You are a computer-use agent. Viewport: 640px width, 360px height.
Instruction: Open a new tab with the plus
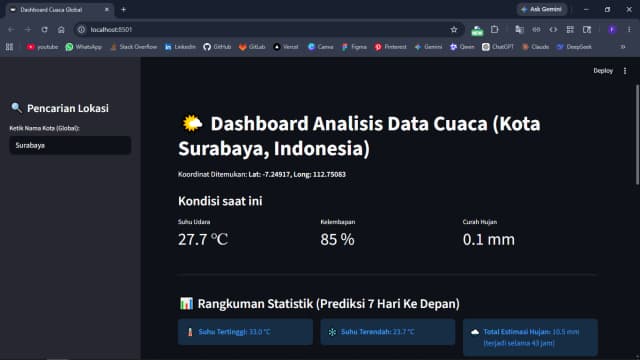(123, 9)
